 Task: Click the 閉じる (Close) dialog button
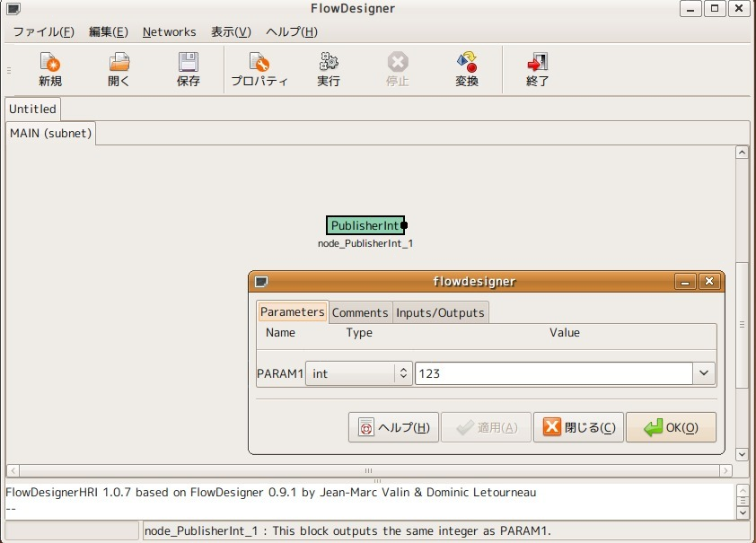(578, 428)
